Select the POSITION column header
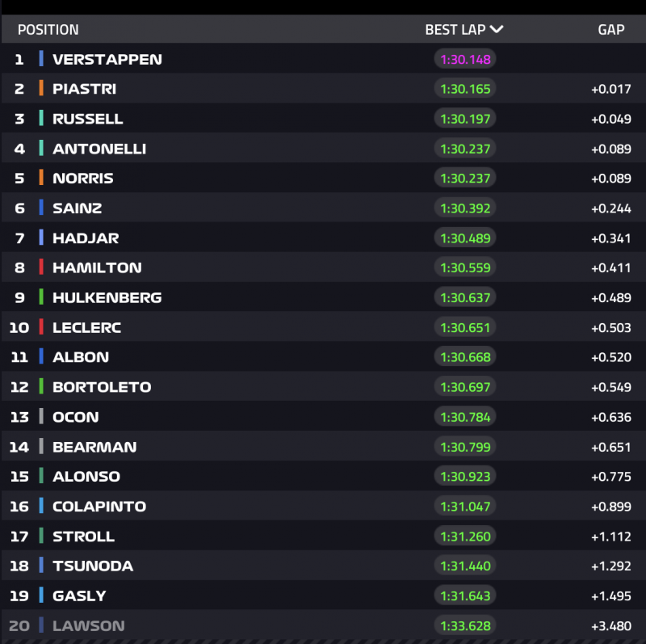The width and height of the screenshot is (646, 644). tap(48, 30)
